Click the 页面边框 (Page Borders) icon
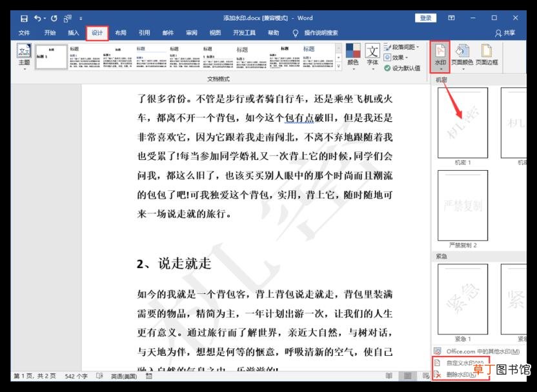The image size is (537, 392). [487, 55]
